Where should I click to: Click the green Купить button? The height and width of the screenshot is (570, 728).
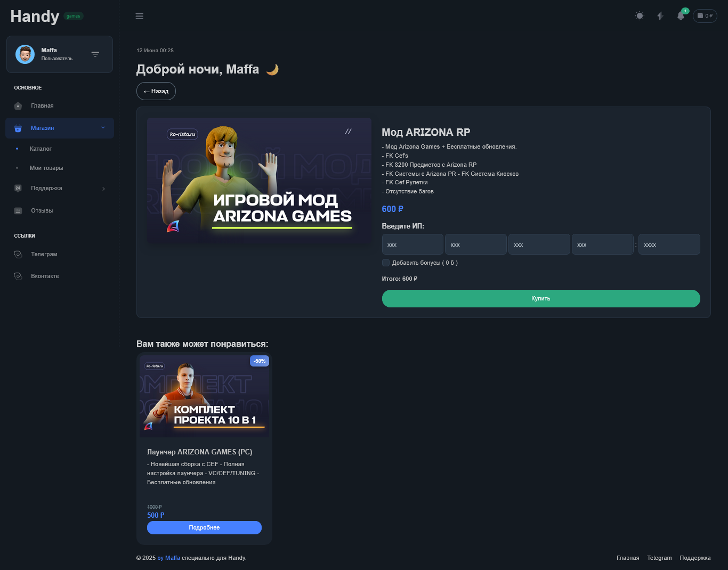541,298
